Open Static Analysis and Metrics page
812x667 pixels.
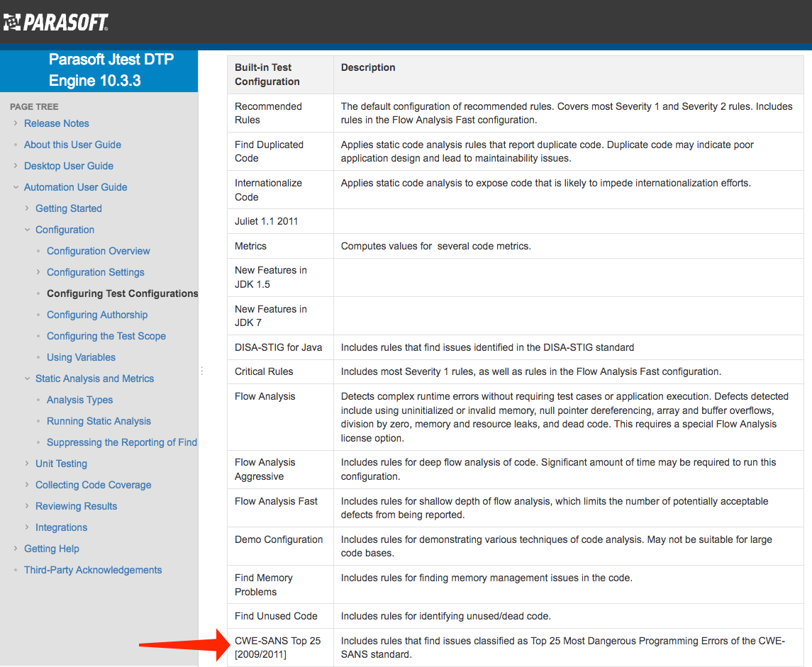coord(95,379)
